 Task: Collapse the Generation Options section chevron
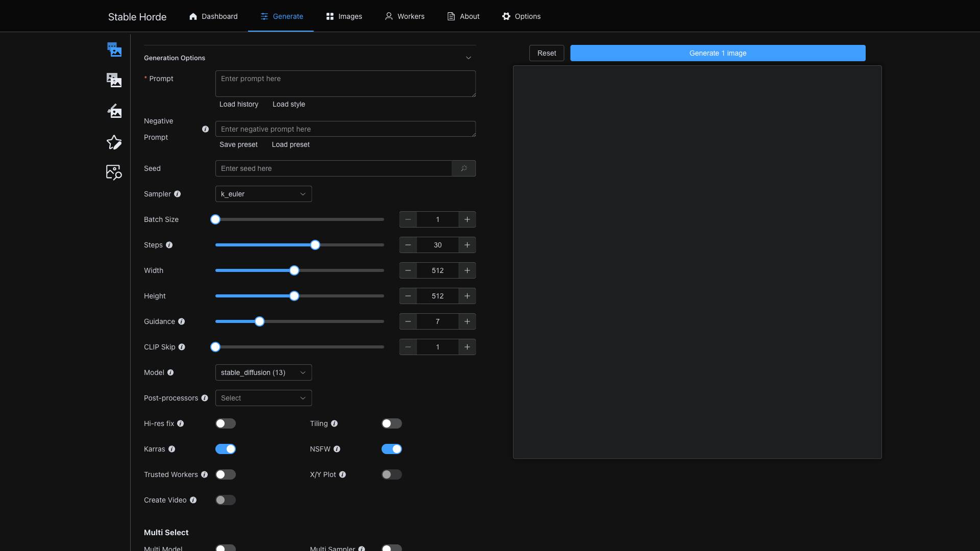(468, 58)
